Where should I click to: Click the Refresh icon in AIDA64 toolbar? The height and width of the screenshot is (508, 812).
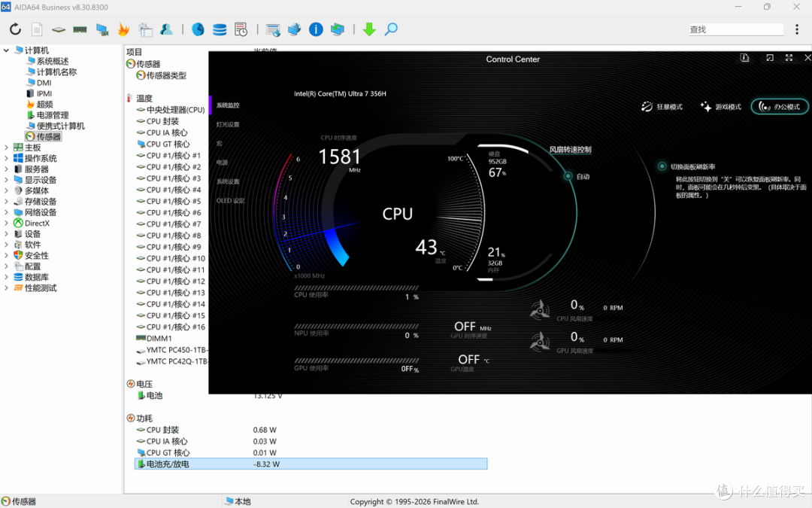pos(16,29)
